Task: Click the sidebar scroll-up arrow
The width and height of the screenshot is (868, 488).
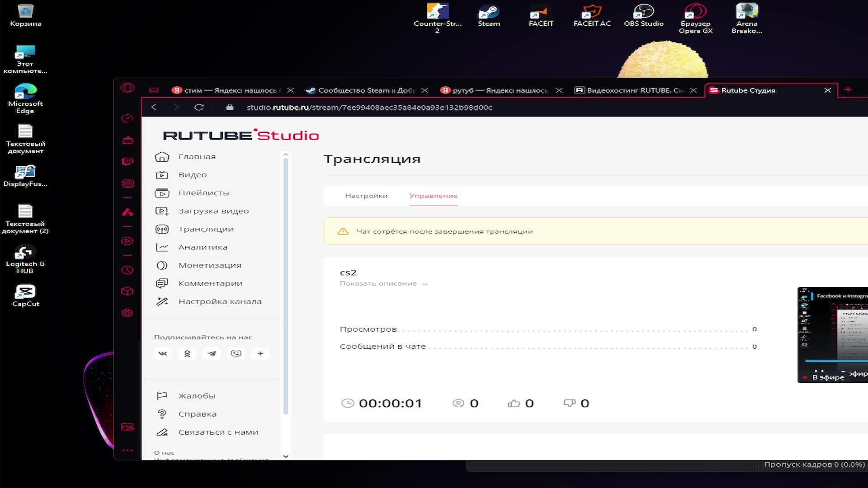Action: coord(286,155)
